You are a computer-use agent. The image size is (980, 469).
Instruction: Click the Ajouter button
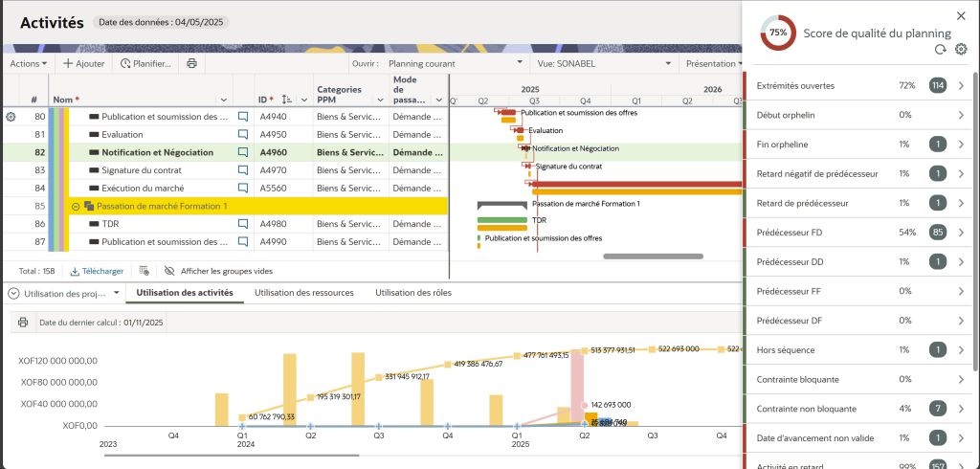click(x=84, y=63)
